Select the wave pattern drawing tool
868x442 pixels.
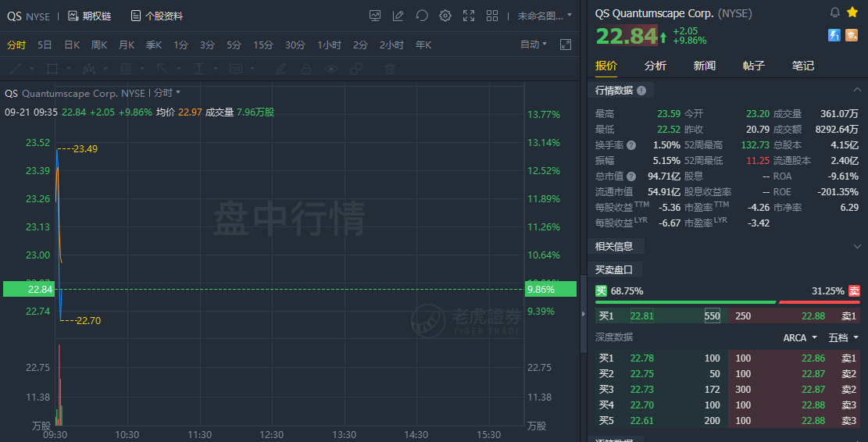point(88,69)
